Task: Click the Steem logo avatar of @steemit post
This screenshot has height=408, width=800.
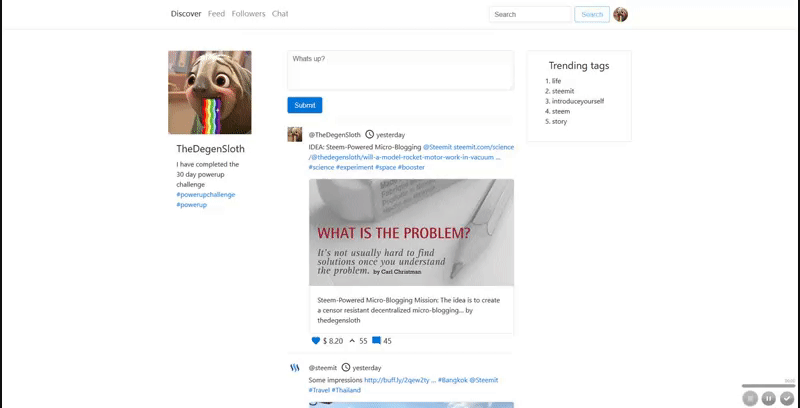Action: [295, 368]
